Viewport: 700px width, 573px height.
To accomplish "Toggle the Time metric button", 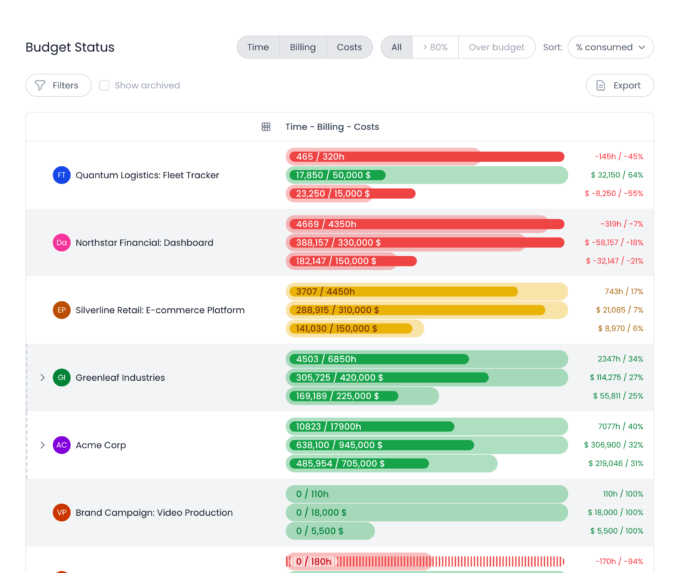I will pos(258,47).
